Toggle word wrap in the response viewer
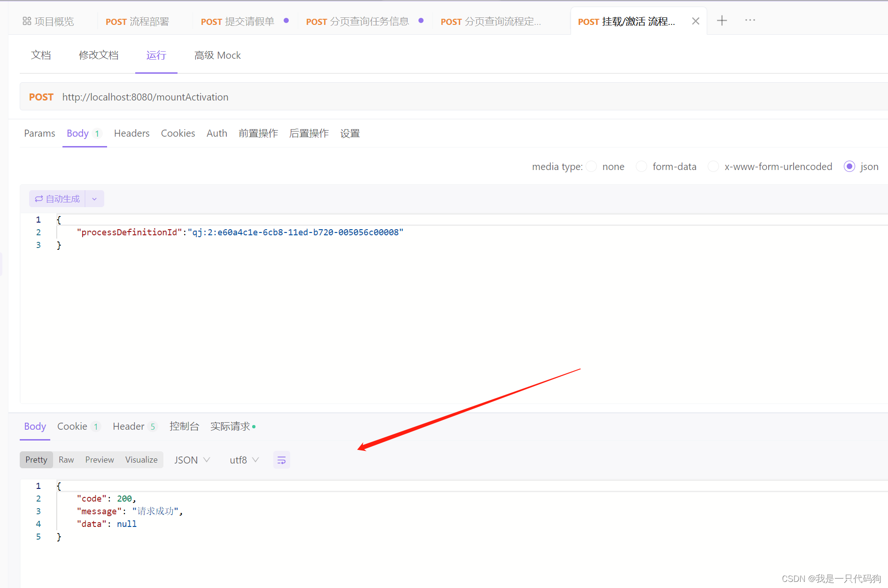 tap(281, 460)
